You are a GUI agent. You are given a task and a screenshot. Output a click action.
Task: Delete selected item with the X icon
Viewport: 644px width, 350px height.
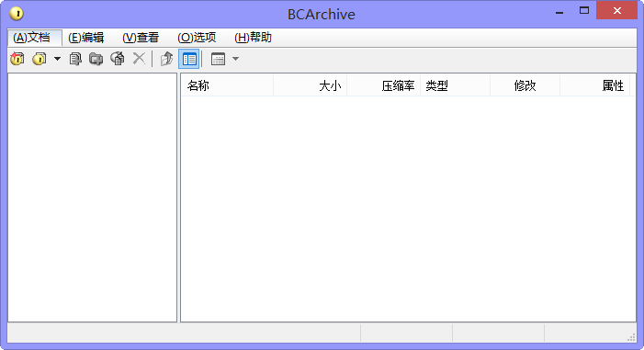coord(139,59)
